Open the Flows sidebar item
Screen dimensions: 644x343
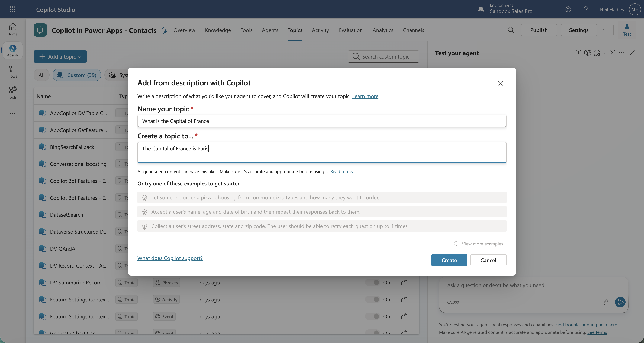tap(12, 72)
